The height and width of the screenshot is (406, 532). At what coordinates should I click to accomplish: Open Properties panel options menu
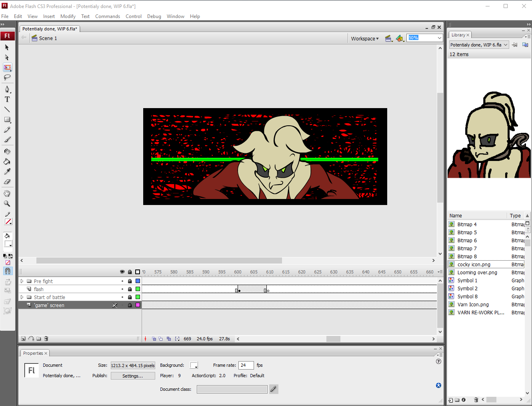(x=440, y=355)
